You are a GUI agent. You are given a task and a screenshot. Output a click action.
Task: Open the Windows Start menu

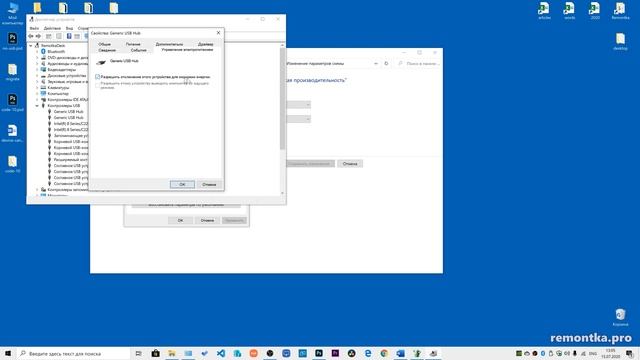point(8,353)
